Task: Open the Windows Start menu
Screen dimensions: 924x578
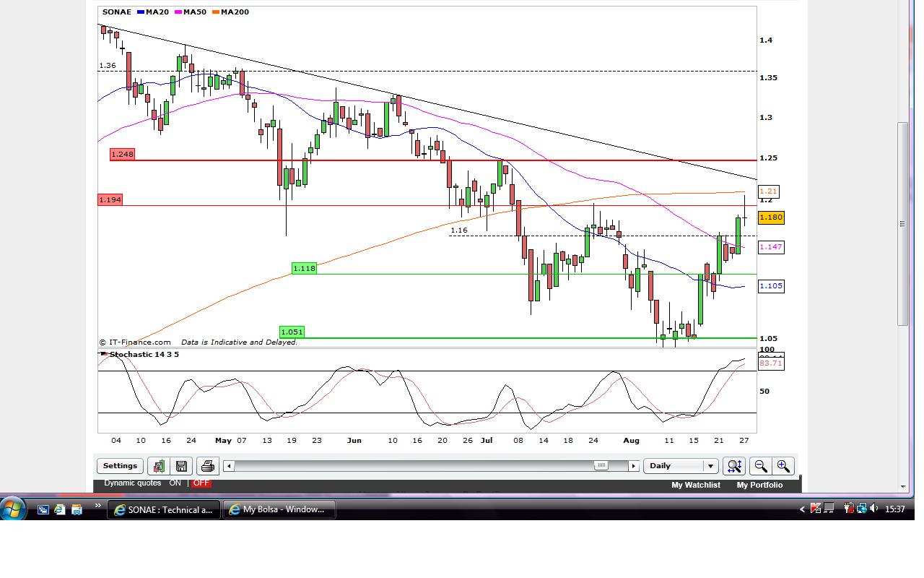Action: 14,509
